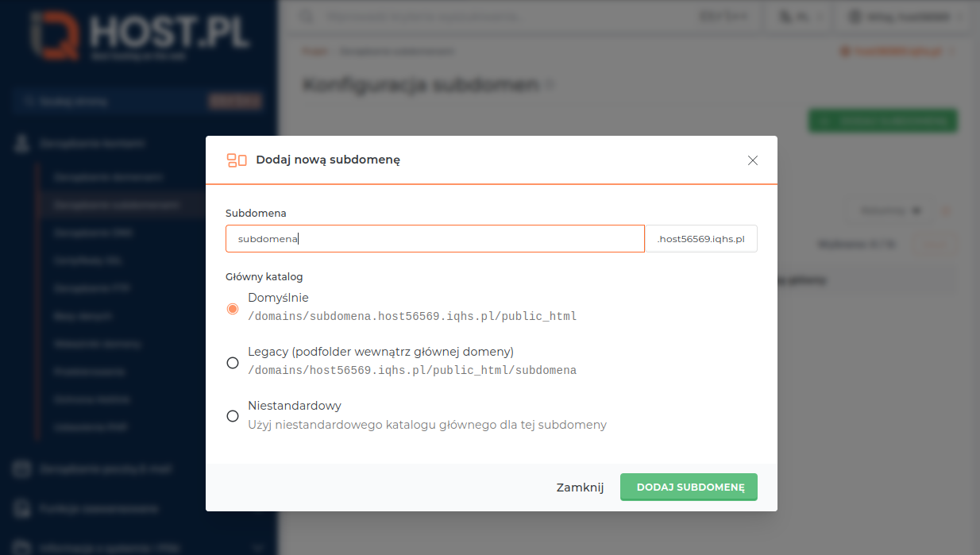The width and height of the screenshot is (980, 555).
Task: Select the Legacy subfolder option
Action: (233, 362)
